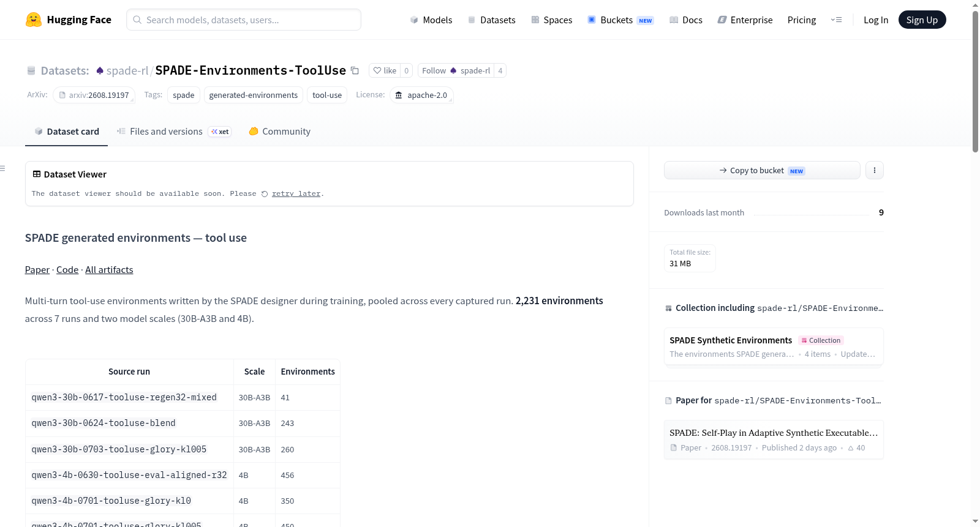Open the SPADE Self-Play paper card
The width and height of the screenshot is (980, 527).
tap(774, 439)
